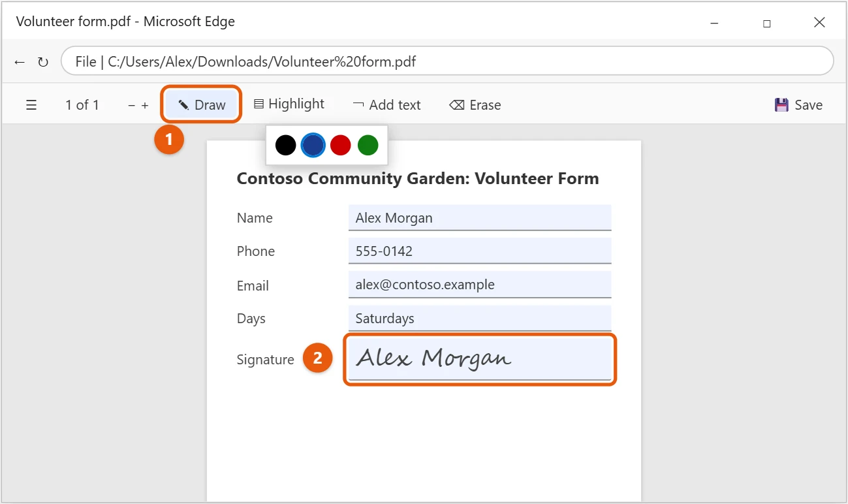The image size is (848, 504).
Task: Zoom out with the minus icon
Action: click(132, 105)
